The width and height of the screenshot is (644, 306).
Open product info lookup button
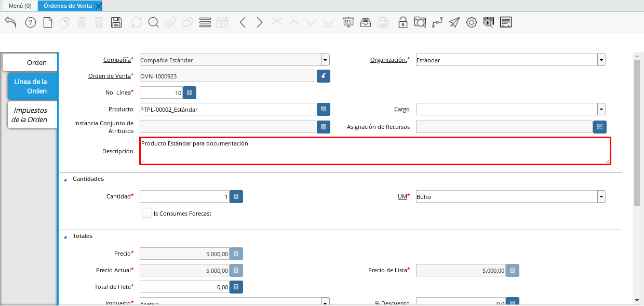324,109
